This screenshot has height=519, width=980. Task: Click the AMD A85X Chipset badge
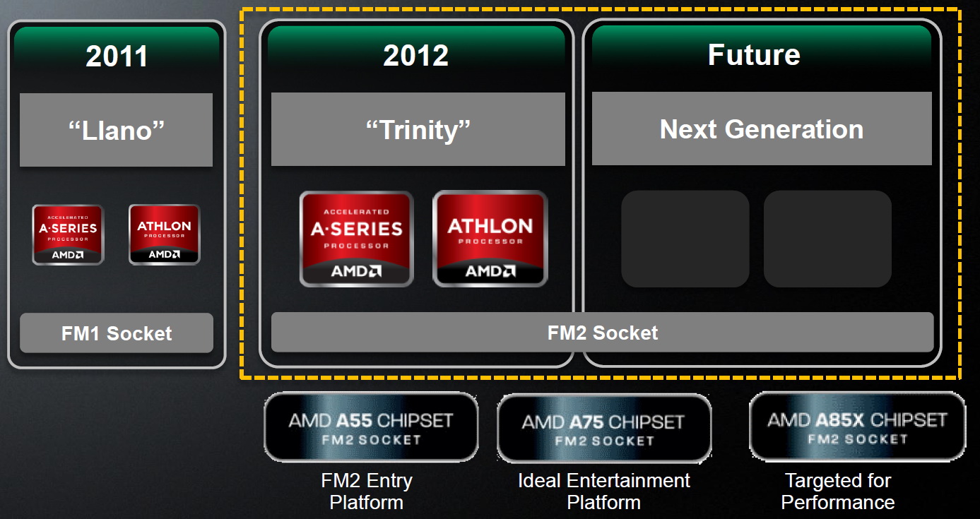click(x=857, y=426)
